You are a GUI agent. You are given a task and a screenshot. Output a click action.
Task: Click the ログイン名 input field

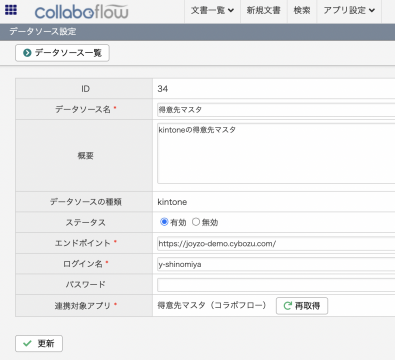(276, 264)
